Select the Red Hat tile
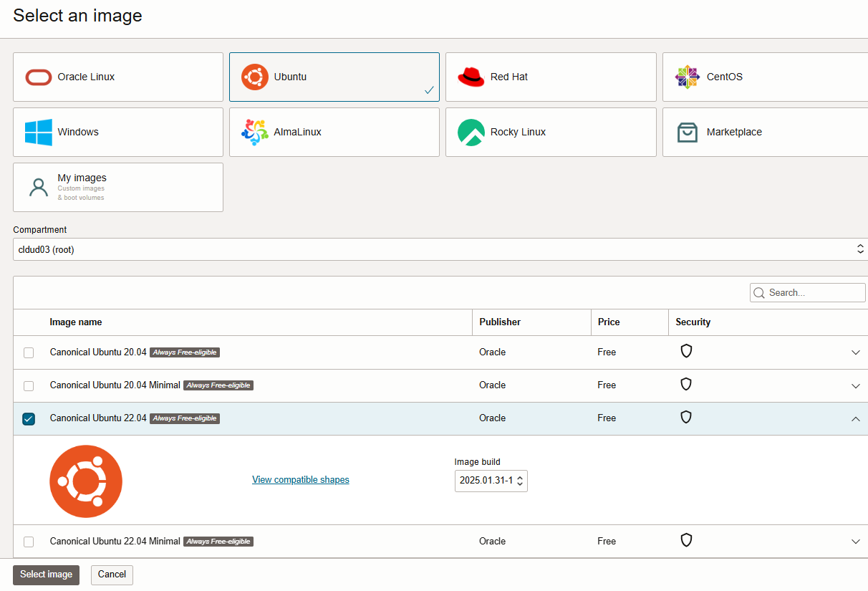 (x=551, y=77)
